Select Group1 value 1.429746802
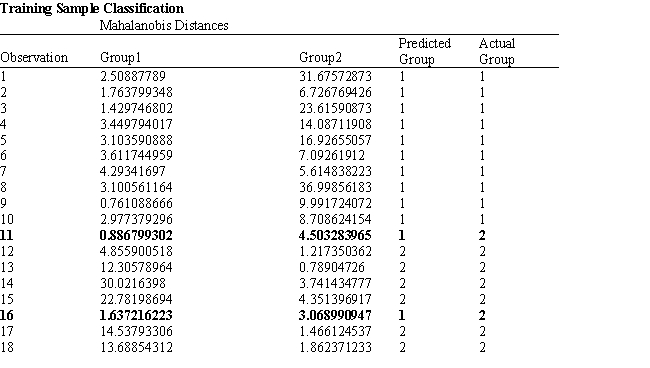 point(136,108)
